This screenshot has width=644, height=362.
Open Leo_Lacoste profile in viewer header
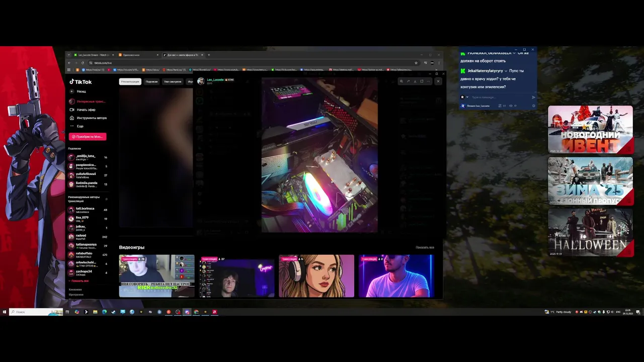click(x=215, y=79)
